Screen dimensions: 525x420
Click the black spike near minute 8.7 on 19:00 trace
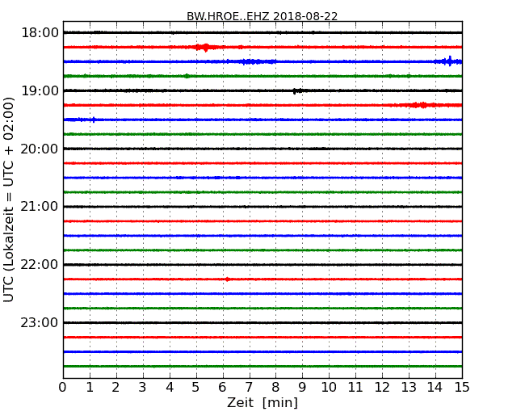(x=296, y=90)
